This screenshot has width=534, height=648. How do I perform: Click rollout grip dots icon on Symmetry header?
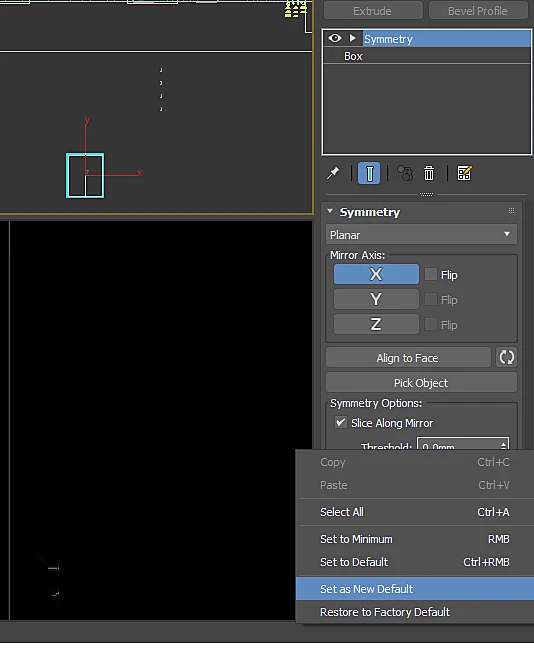[x=511, y=211]
